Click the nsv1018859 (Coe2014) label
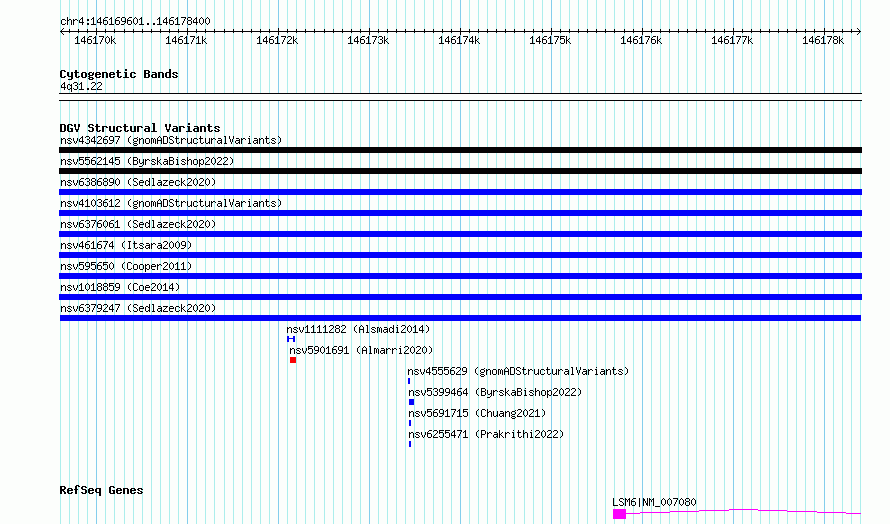 tap(120, 287)
